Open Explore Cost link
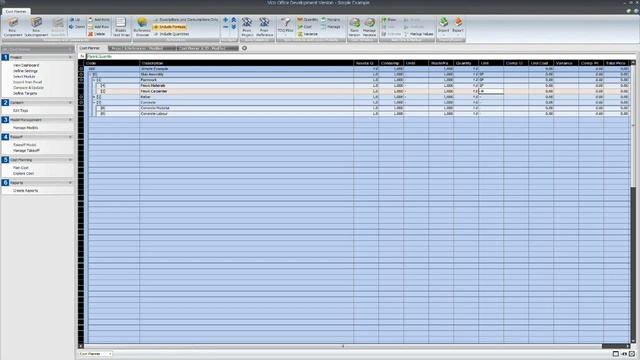 pyautogui.click(x=23, y=173)
